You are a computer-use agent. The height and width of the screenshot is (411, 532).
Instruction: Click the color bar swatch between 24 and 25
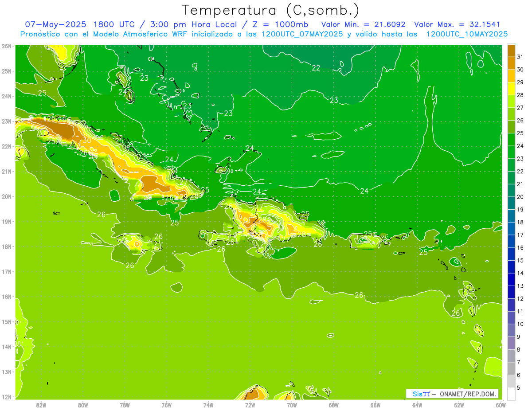click(x=512, y=139)
